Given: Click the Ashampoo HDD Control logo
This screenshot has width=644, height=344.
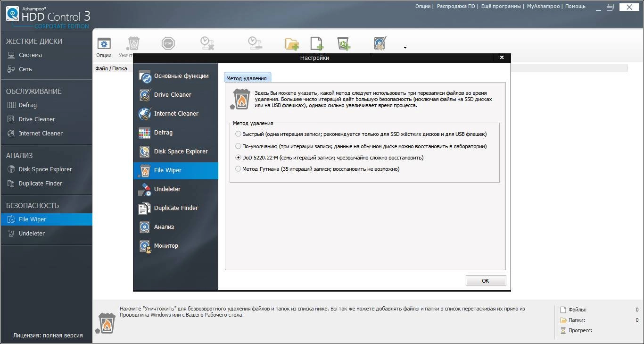Looking at the screenshot, I should tap(48, 17).
